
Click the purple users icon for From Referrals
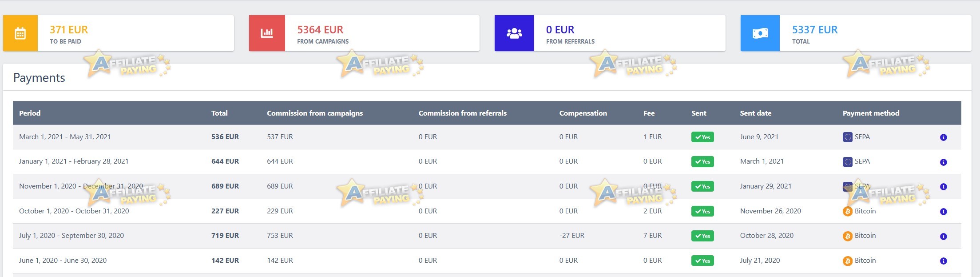[x=514, y=33]
